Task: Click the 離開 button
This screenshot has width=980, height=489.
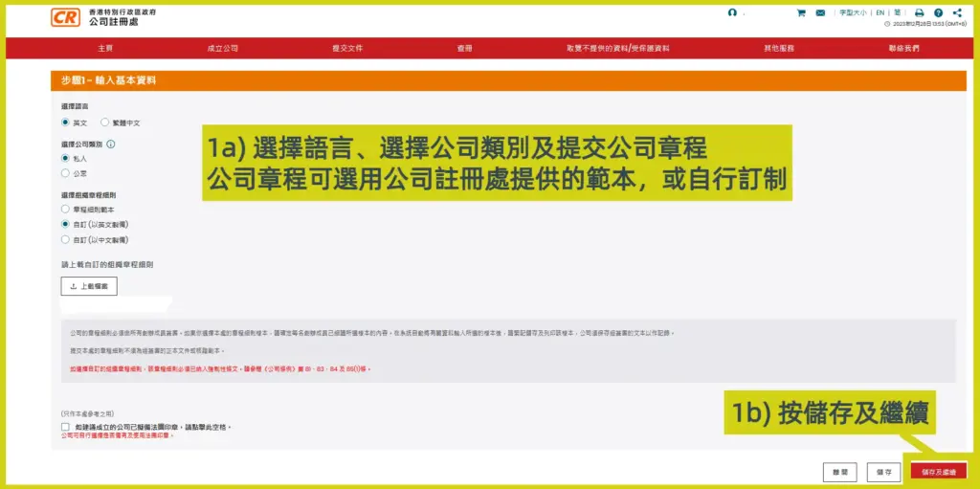Action: [x=839, y=472]
